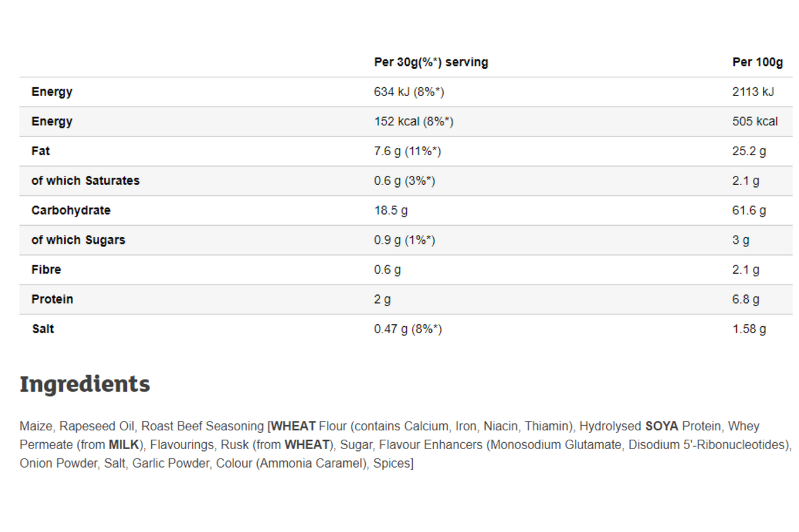Click the 'Per 100g' column header

pos(757,62)
